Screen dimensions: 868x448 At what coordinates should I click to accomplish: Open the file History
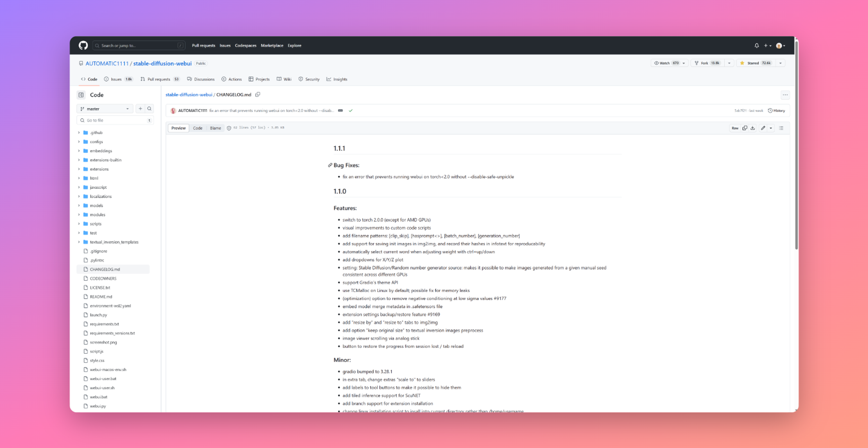coord(776,111)
